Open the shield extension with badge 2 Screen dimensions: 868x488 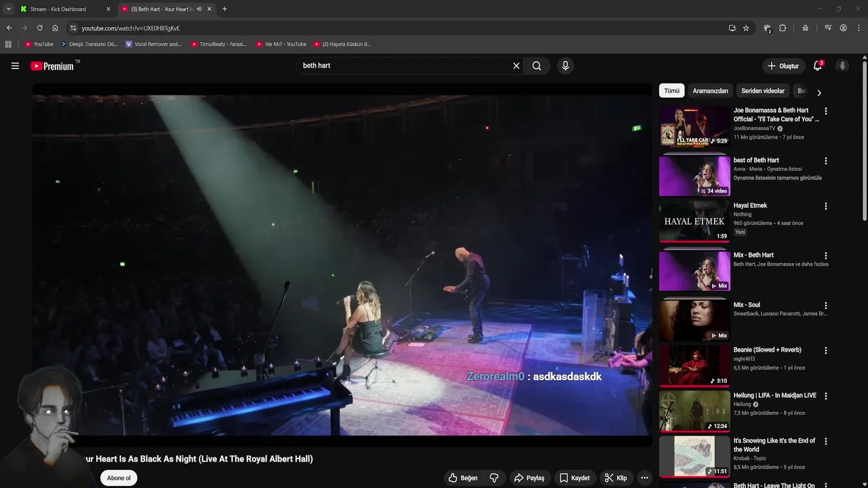[767, 28]
